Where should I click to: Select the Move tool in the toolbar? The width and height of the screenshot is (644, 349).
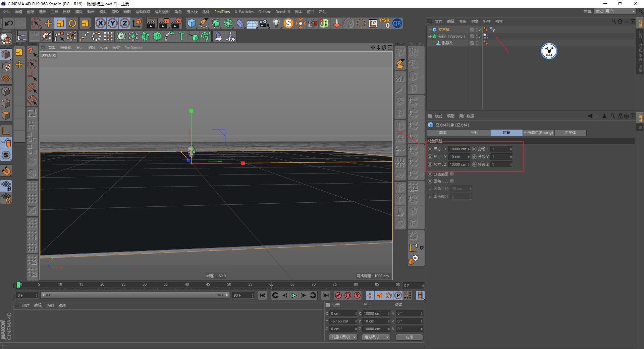[x=48, y=23]
